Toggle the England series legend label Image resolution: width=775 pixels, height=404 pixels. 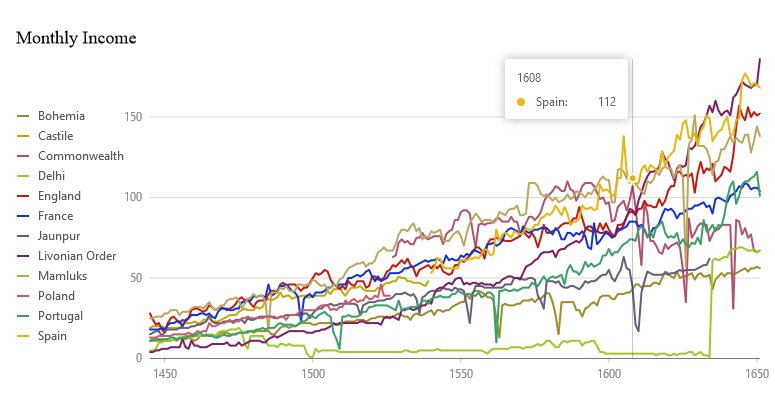59,196
